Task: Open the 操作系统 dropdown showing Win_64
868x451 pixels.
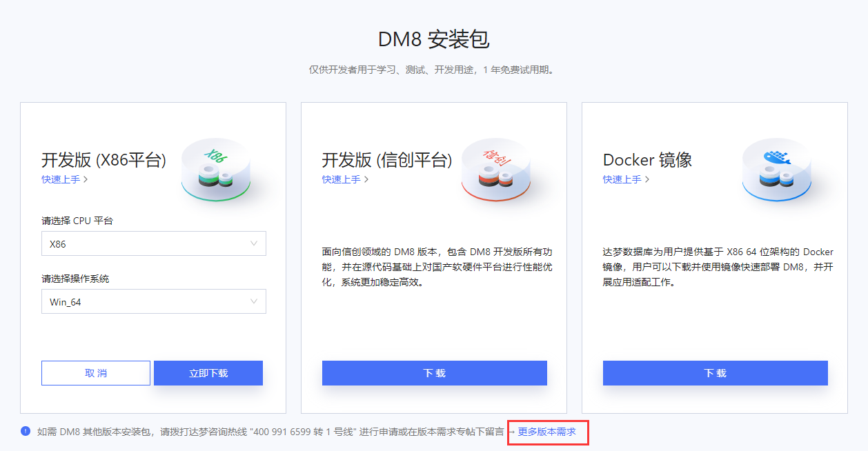Action: coord(154,301)
